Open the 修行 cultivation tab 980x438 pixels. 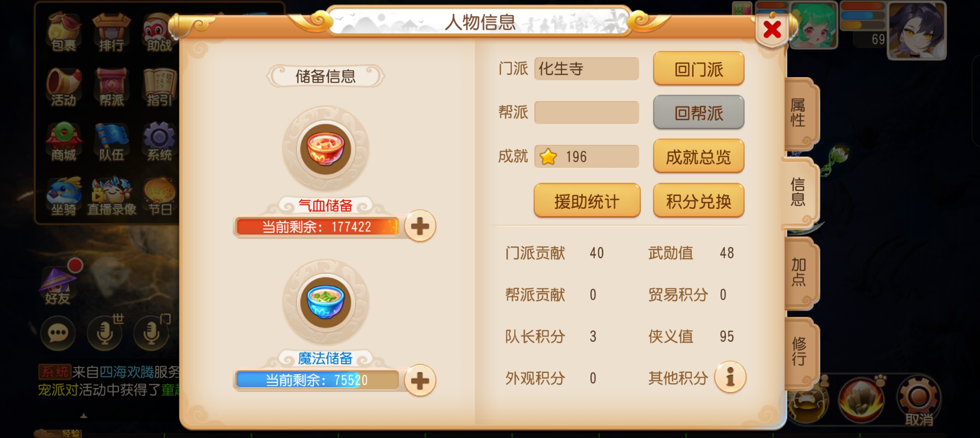click(x=798, y=352)
